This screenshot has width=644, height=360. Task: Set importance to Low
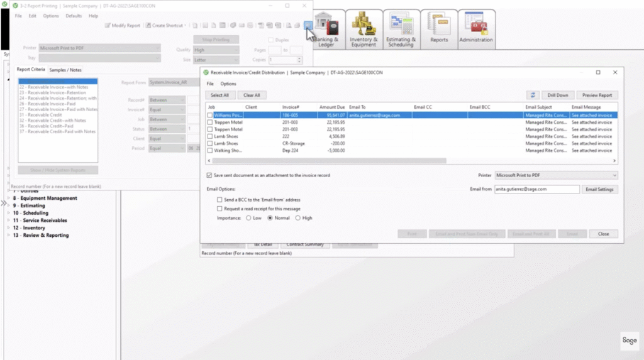[x=248, y=218]
